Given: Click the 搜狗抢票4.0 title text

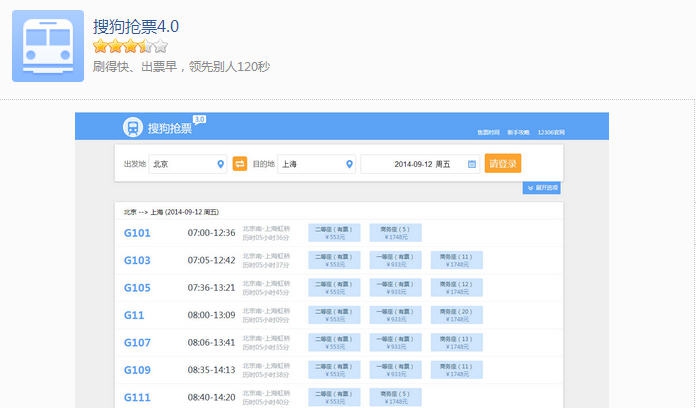Looking at the screenshot, I should [136, 26].
